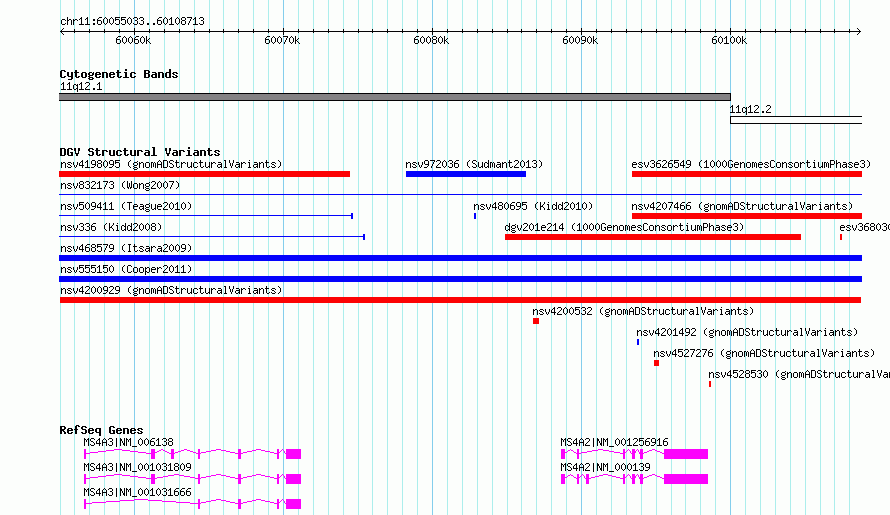The width and height of the screenshot is (890, 515).
Task: Select the nsv4200929 gnomAD variant label
Action: click(171, 290)
